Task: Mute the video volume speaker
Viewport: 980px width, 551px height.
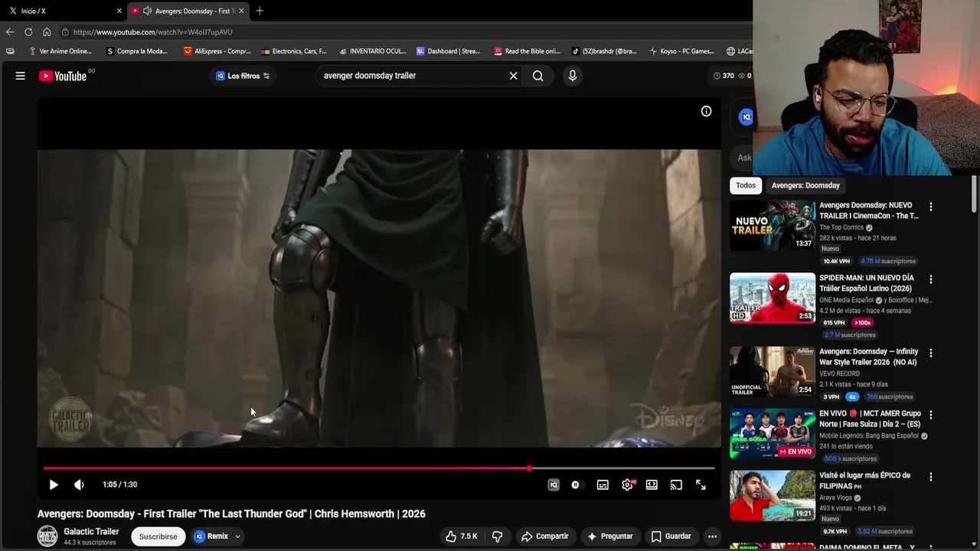Action: pyautogui.click(x=79, y=484)
